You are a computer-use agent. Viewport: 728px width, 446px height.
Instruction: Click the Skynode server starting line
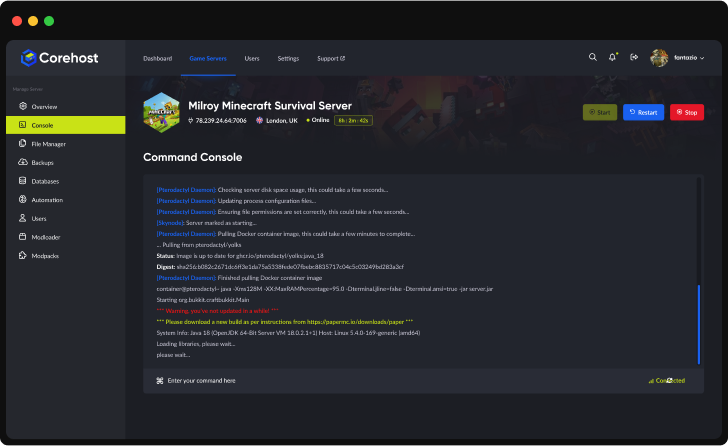pos(206,223)
